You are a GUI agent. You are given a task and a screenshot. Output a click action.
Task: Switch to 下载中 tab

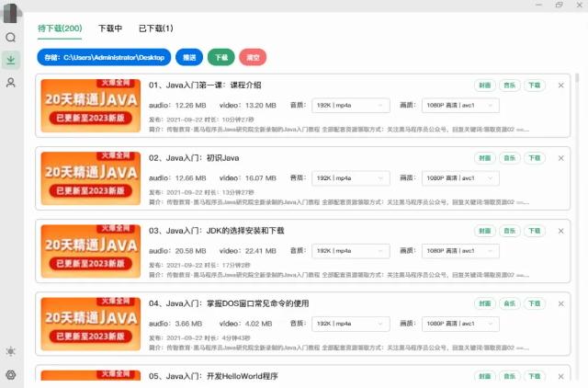tap(110, 29)
